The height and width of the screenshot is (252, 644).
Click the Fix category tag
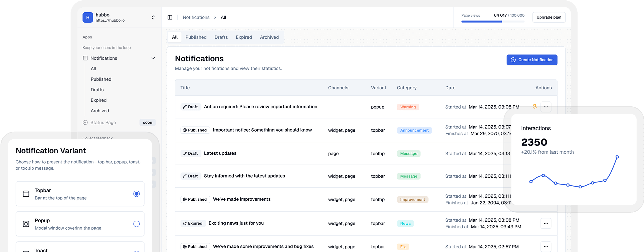pos(403,247)
